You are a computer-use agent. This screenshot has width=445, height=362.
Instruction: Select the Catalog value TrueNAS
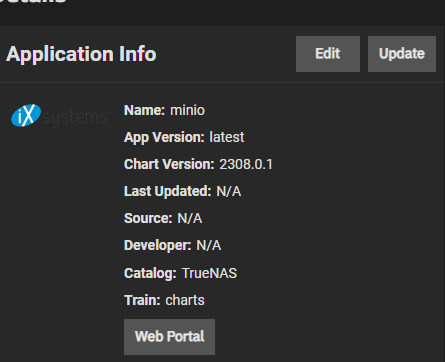209,273
